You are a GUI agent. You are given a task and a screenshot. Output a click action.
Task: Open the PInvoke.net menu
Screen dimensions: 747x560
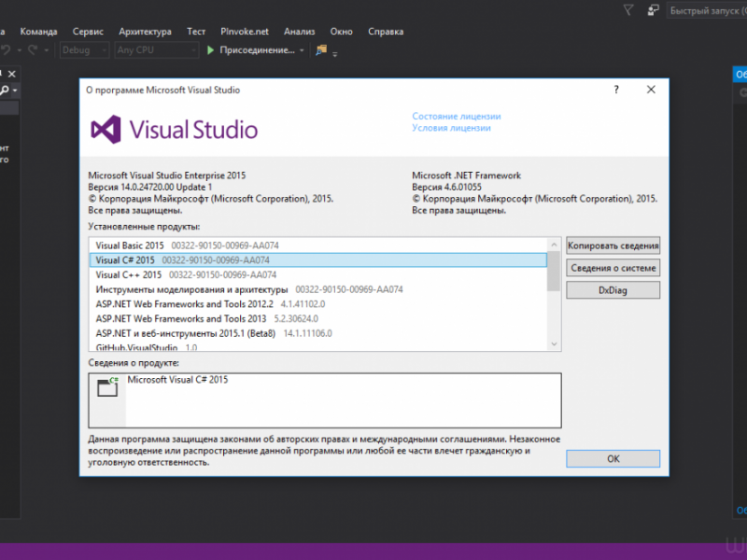pyautogui.click(x=245, y=32)
